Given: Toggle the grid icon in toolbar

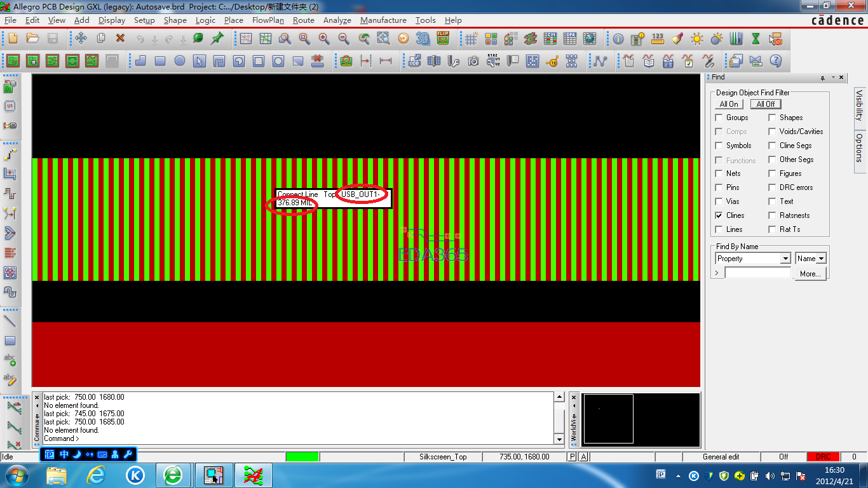Looking at the screenshot, I should pyautogui.click(x=471, y=39).
